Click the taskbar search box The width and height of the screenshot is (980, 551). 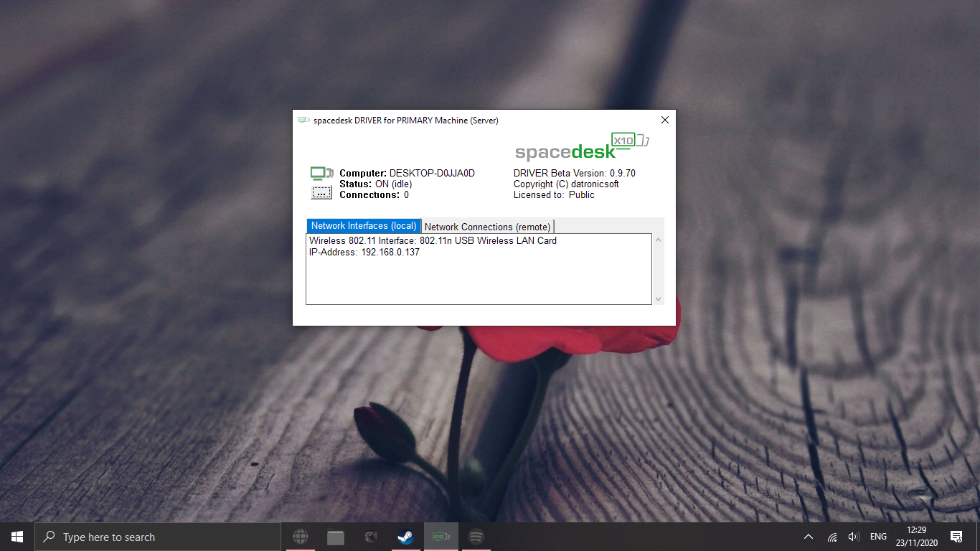[x=158, y=537]
